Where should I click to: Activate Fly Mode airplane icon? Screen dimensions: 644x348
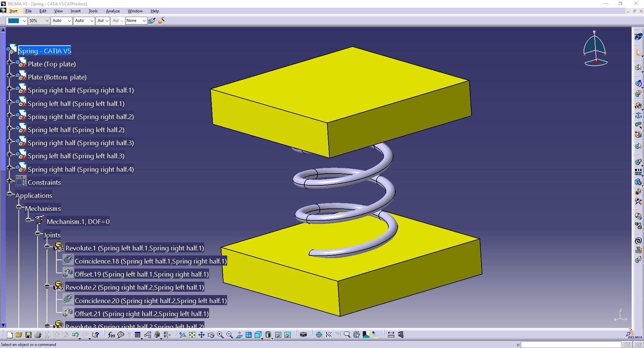[x=183, y=335]
